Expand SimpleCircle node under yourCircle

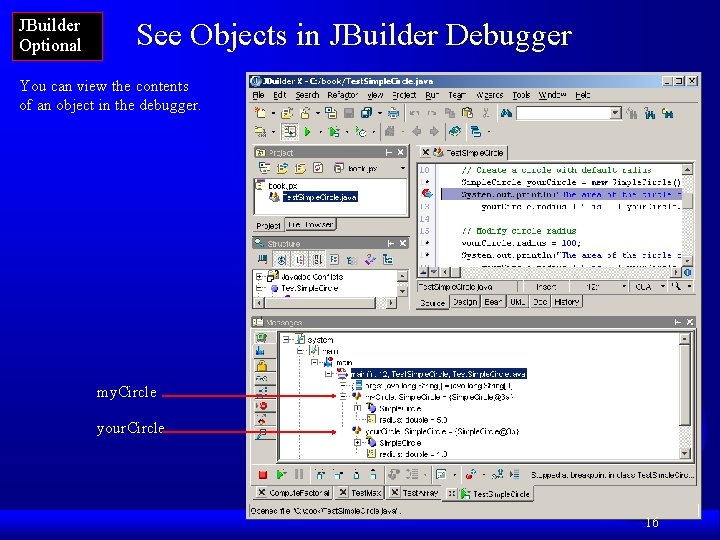[x=357, y=443]
